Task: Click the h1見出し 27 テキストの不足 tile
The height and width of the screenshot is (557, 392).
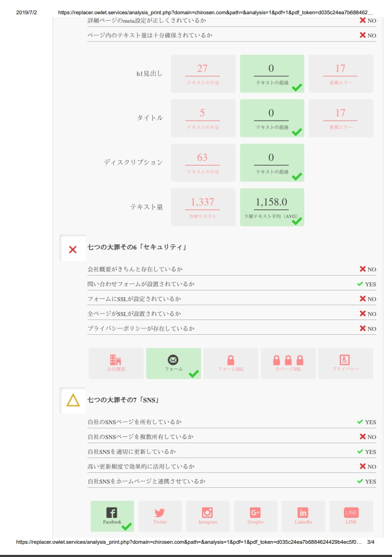Action: pyautogui.click(x=203, y=74)
